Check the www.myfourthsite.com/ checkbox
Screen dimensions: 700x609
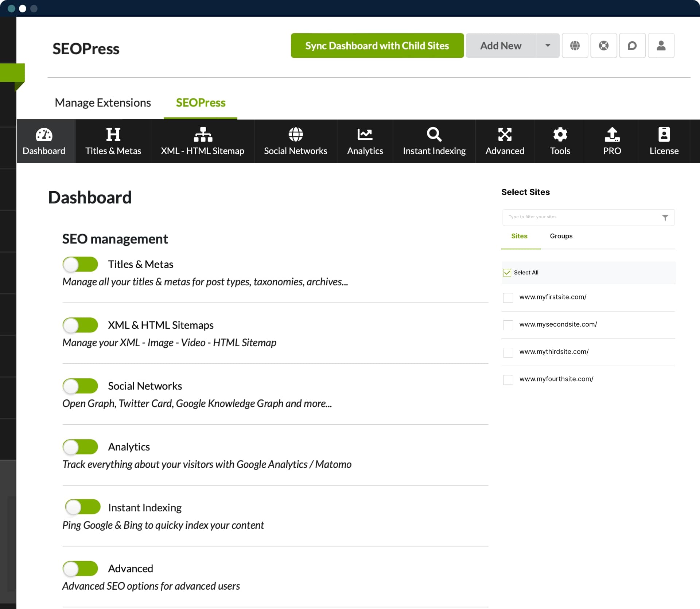click(x=508, y=380)
